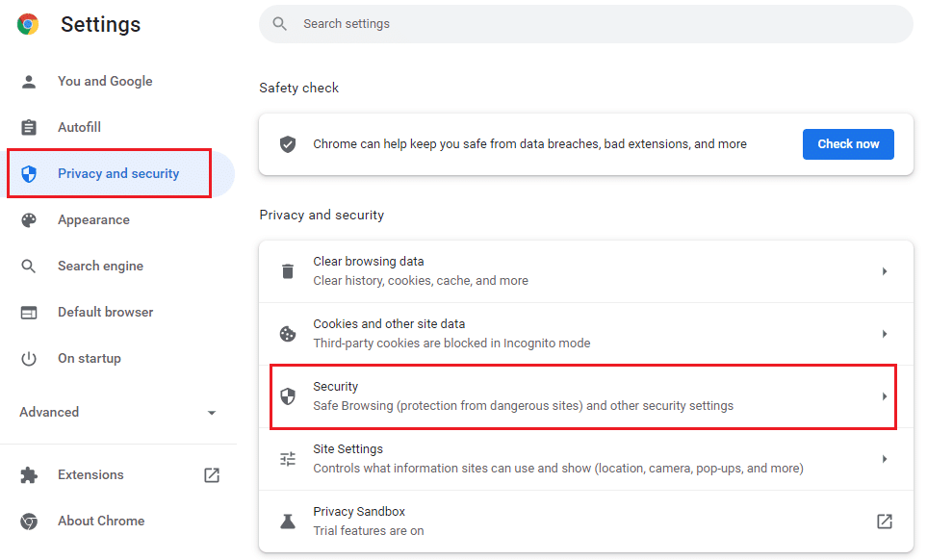Click the Safety check heading
Screen dimensions: 927x560
[x=298, y=88]
